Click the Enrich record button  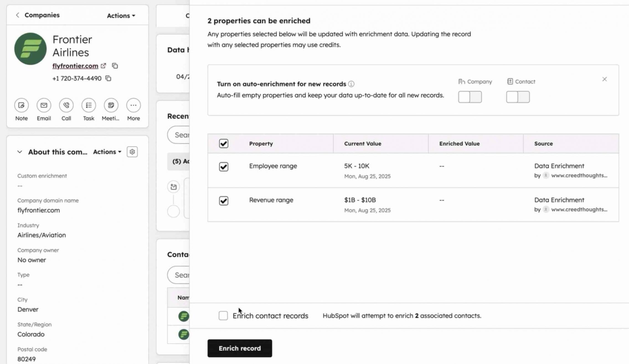point(239,348)
